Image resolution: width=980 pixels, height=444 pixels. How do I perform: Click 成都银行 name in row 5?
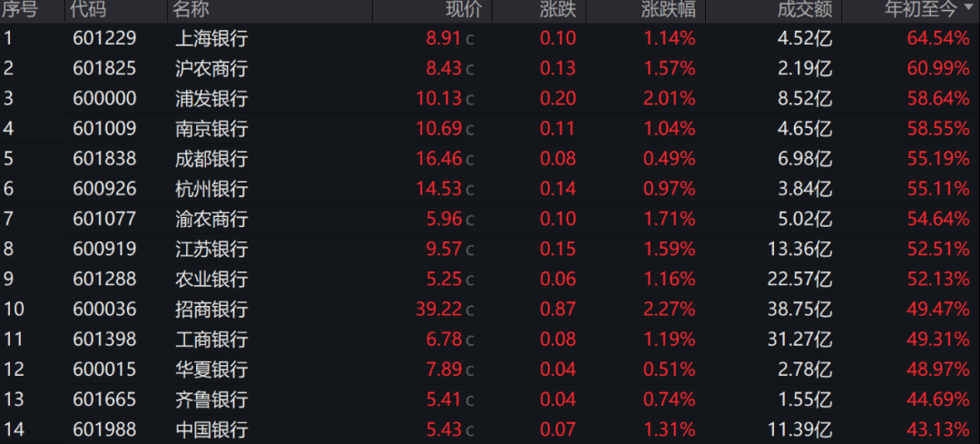tap(211, 159)
